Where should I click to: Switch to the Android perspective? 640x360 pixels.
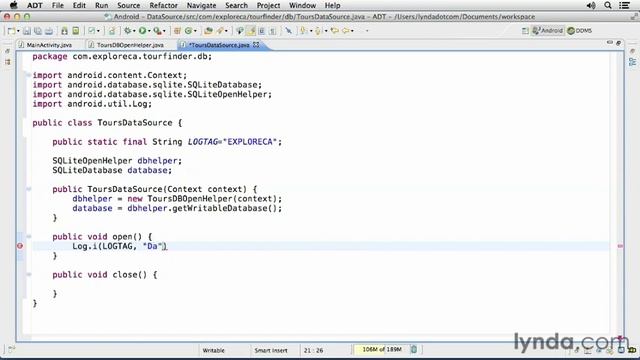coord(547,31)
